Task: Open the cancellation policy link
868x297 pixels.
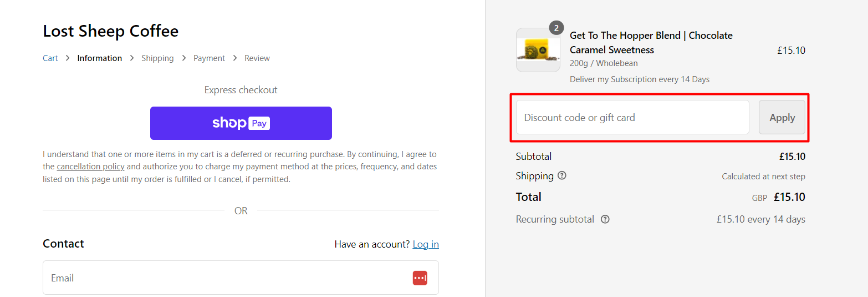Action: 90,167
